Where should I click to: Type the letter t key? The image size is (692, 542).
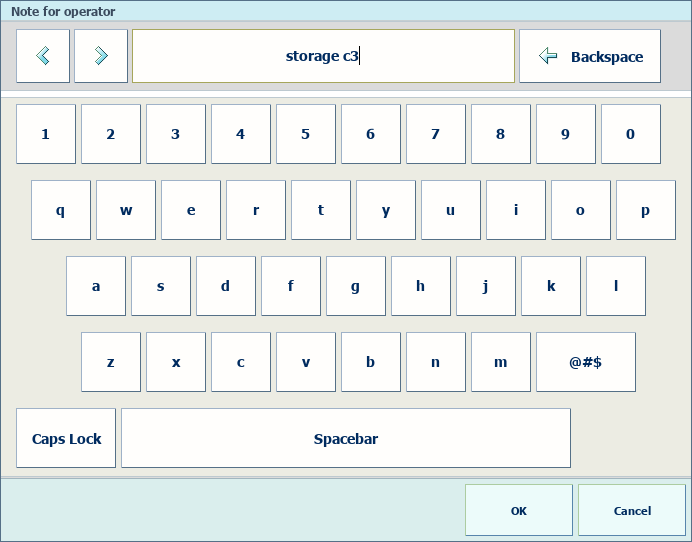321,210
